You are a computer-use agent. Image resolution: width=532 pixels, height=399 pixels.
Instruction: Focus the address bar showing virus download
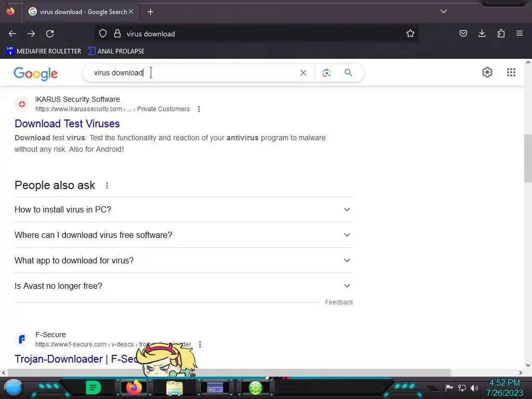coord(256,34)
